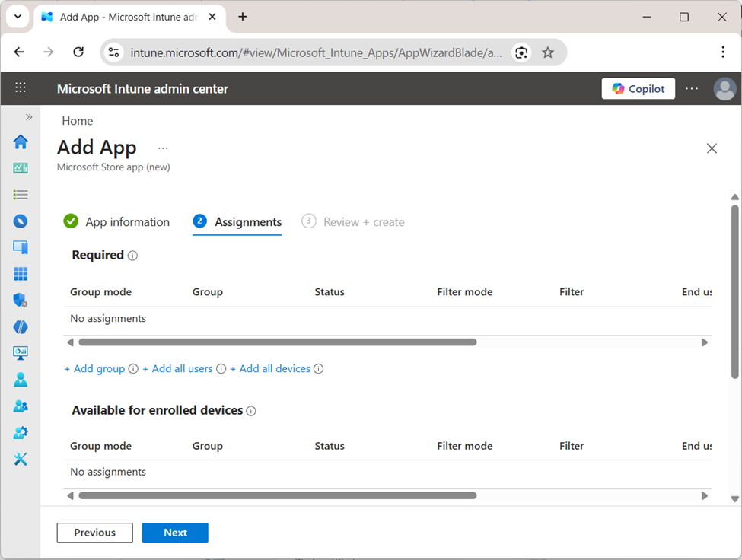Open the Reports monitor icon
742x560 pixels.
(x=20, y=352)
